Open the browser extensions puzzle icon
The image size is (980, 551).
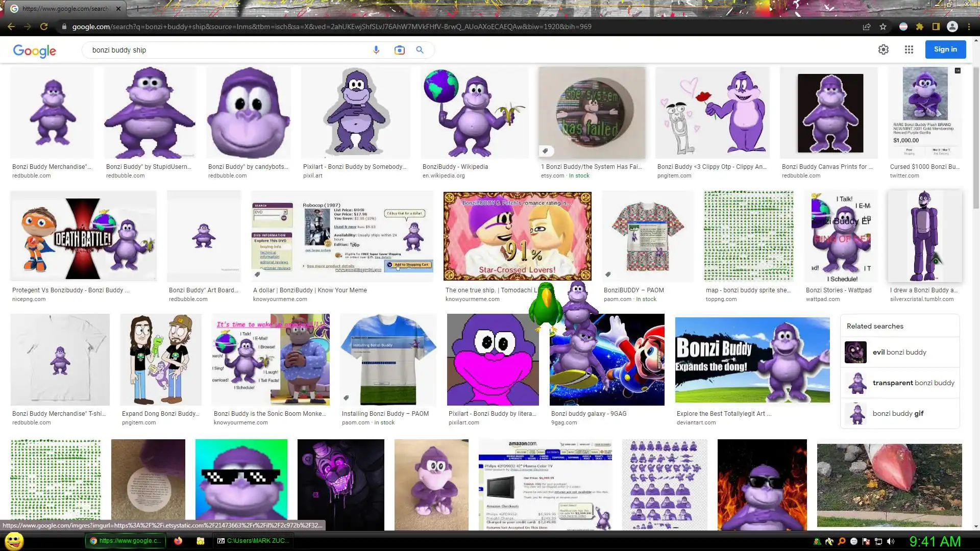pyautogui.click(x=920, y=27)
